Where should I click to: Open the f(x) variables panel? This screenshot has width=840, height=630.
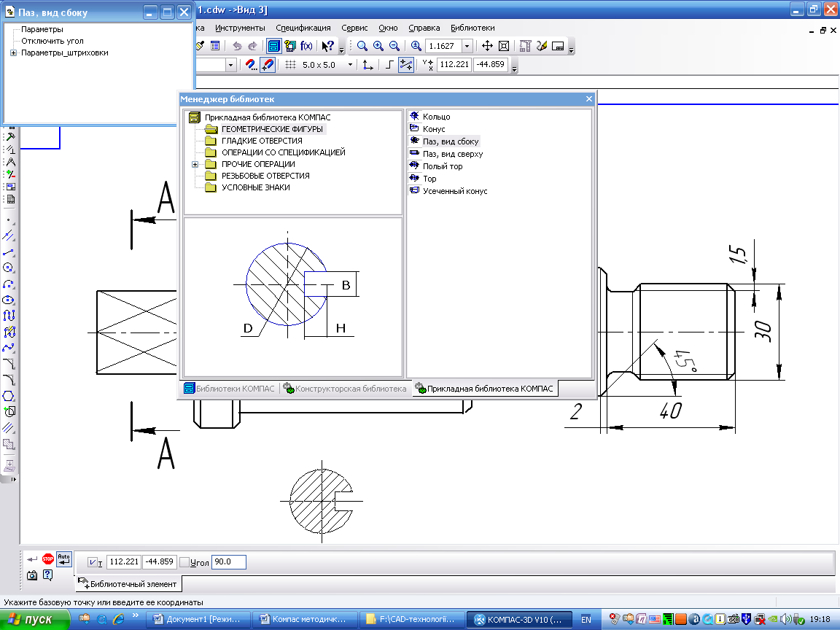(x=307, y=46)
